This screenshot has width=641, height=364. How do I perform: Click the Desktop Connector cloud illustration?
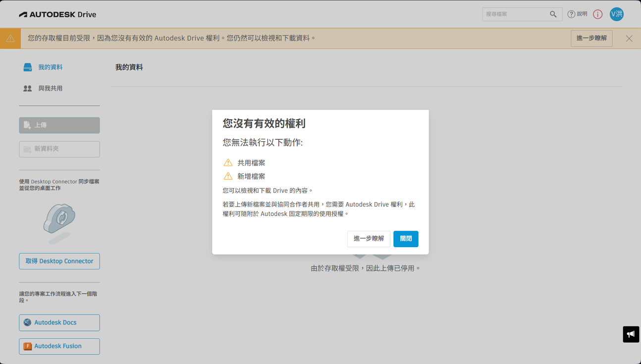click(x=59, y=223)
